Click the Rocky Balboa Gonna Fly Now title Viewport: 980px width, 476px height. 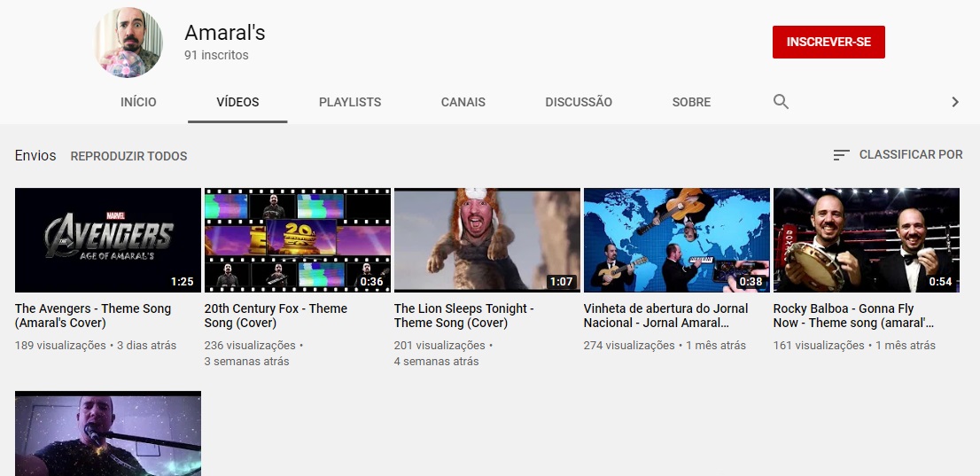pyautogui.click(x=854, y=316)
